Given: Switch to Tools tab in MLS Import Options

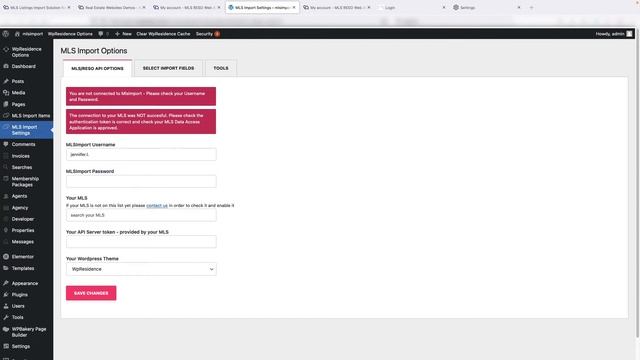Looking at the screenshot, I should [x=221, y=68].
